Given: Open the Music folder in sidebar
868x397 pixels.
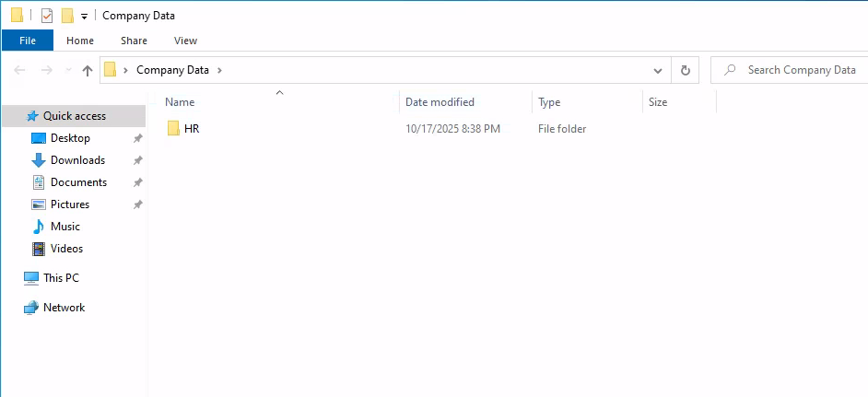Looking at the screenshot, I should click(65, 227).
